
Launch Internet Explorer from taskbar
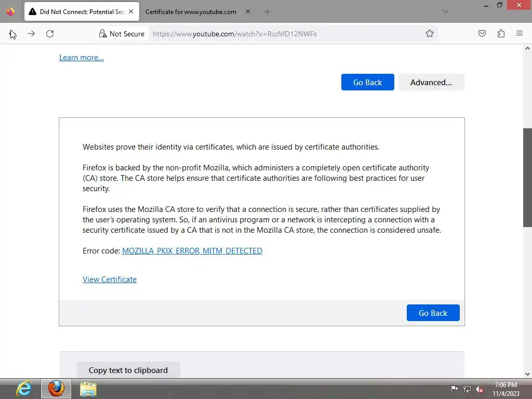[x=24, y=389]
